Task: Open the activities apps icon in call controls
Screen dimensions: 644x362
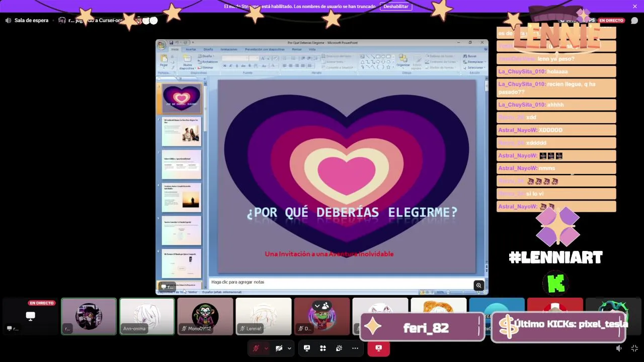Action: [x=323, y=348]
